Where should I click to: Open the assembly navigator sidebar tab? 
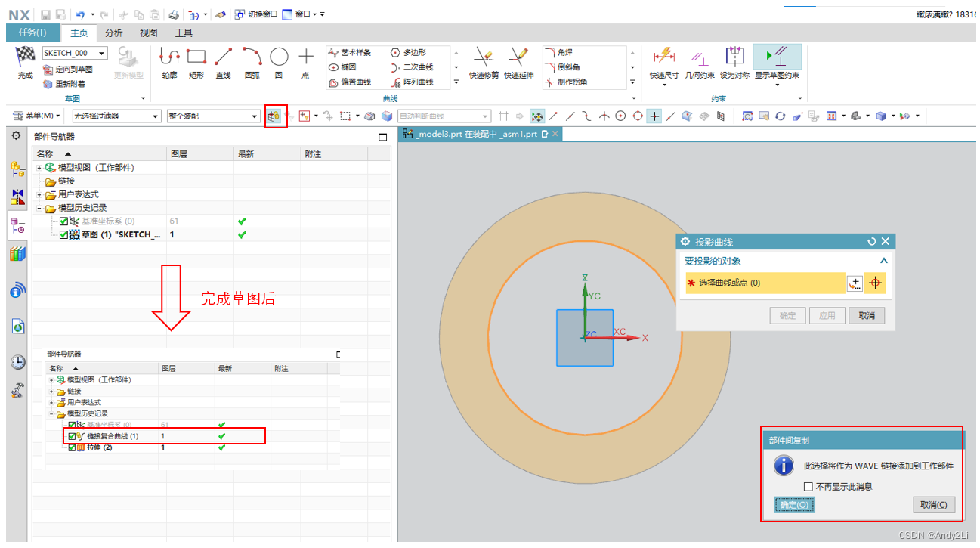(x=18, y=169)
